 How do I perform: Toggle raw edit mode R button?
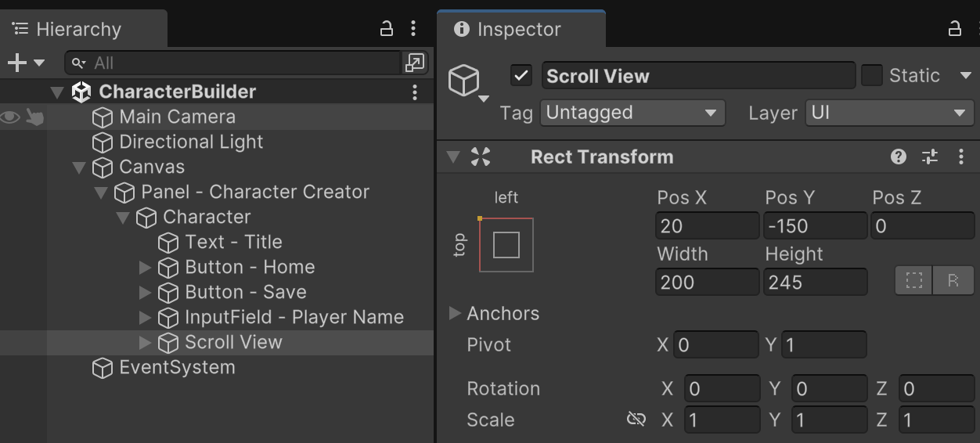click(953, 280)
